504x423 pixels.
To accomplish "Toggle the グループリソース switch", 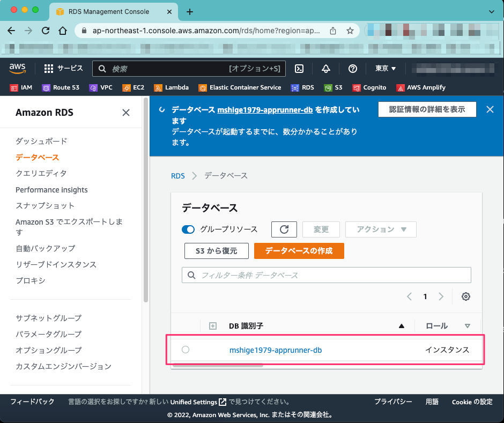I will point(188,229).
